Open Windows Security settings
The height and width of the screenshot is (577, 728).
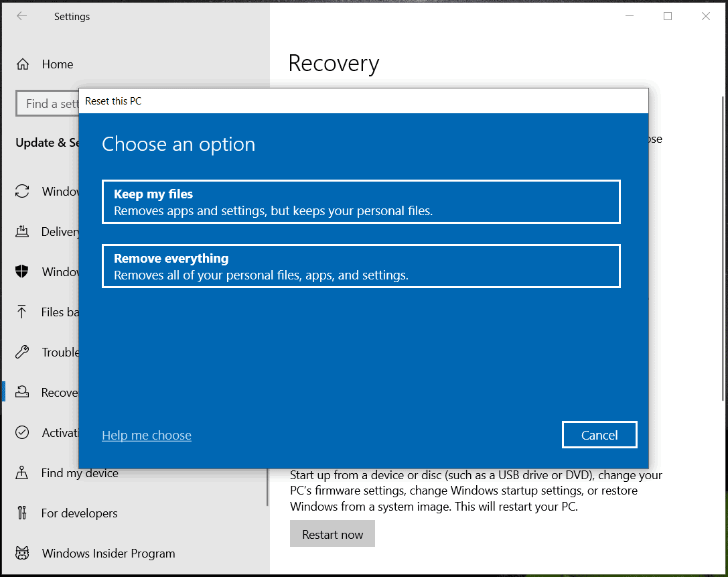click(x=23, y=271)
